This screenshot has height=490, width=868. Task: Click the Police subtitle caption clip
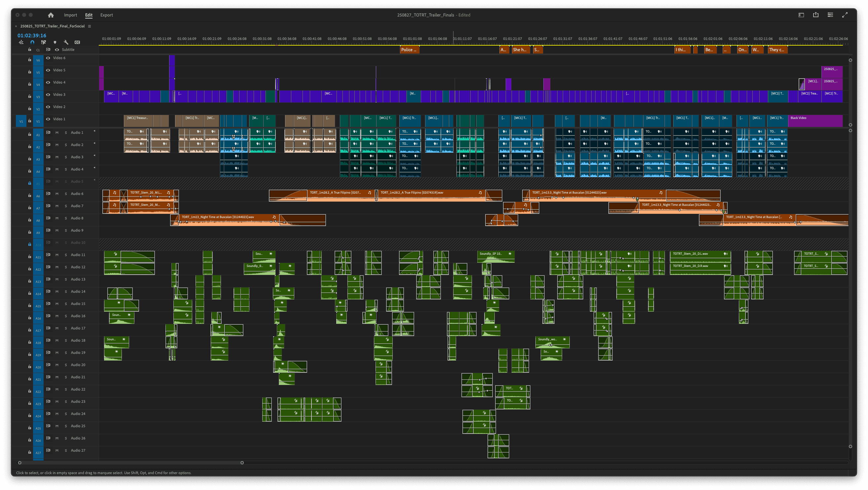409,50
